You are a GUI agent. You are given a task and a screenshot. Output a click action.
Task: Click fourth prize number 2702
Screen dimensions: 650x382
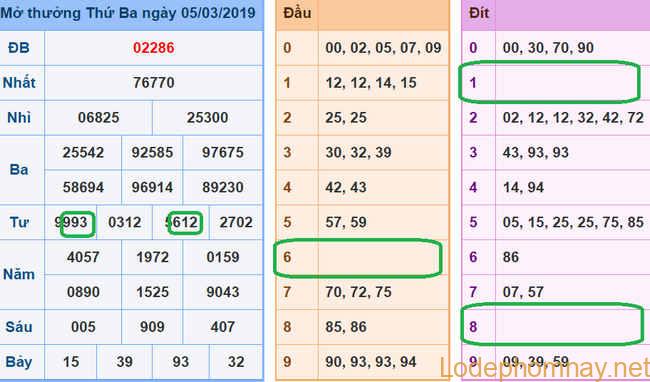(x=236, y=222)
